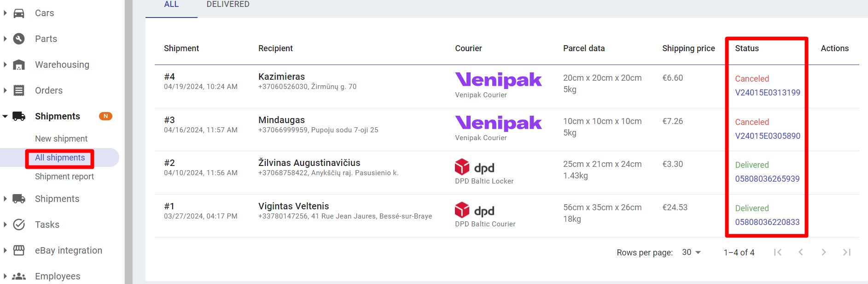
Task: Click the Employees people icon
Action: tap(19, 276)
